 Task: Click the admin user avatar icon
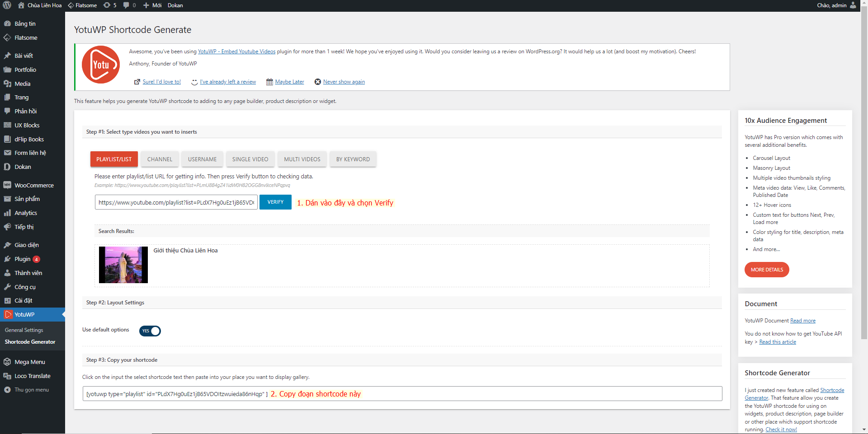point(853,5)
